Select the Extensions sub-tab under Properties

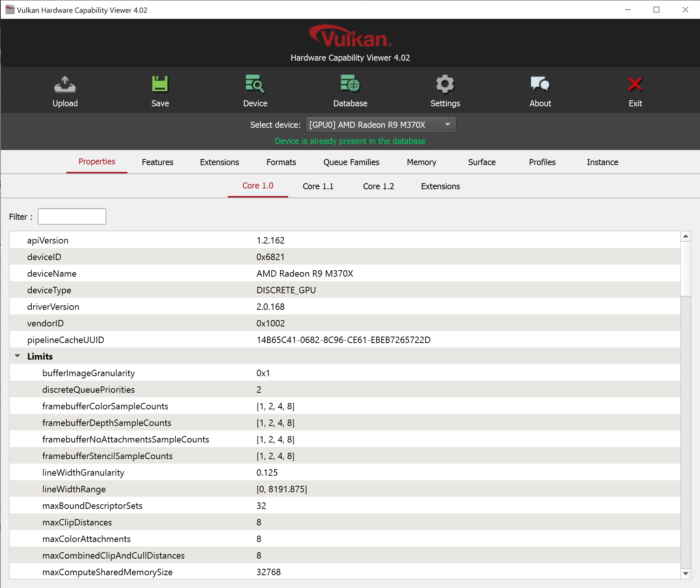pyautogui.click(x=441, y=186)
